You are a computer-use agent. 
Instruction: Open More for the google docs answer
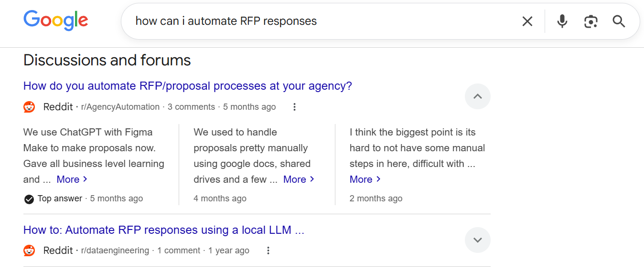(299, 179)
